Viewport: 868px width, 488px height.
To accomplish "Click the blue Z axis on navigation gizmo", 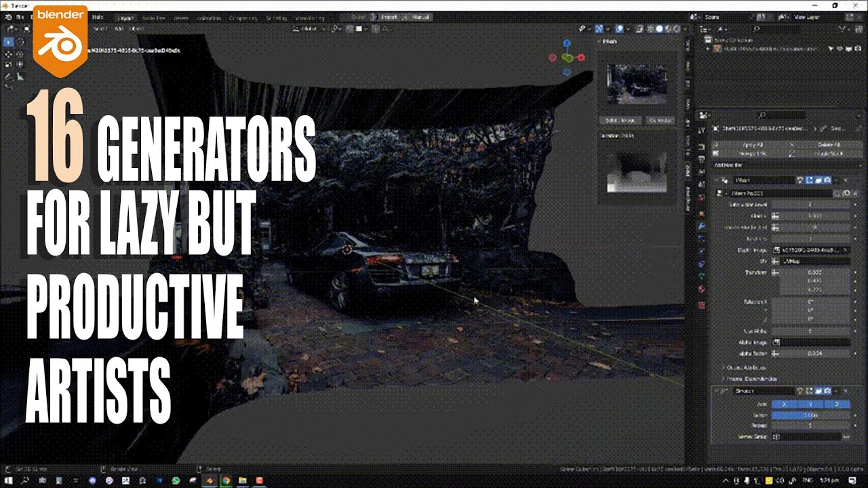I will [x=568, y=42].
